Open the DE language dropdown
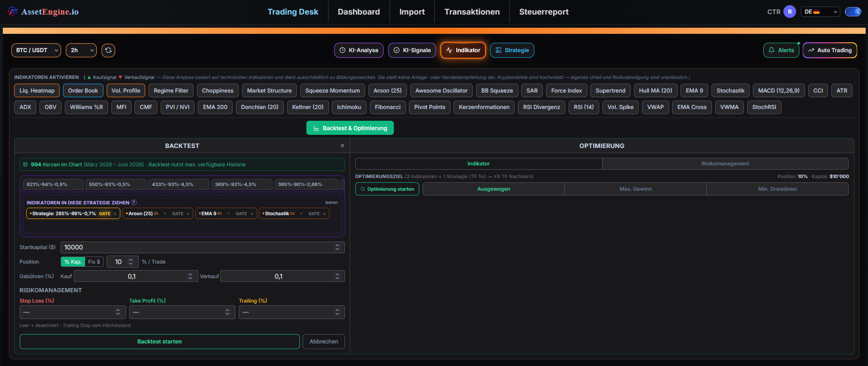868x366 pixels. [820, 12]
